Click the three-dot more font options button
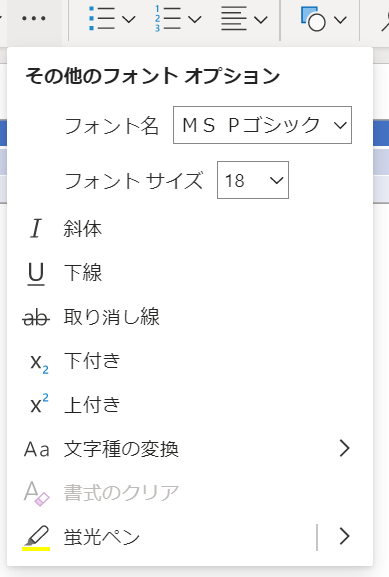Viewport: 389px width, 577px height. (x=34, y=18)
